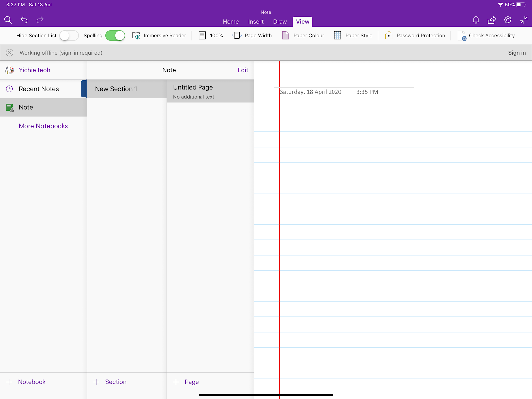This screenshot has width=532, height=399.
Task: Open the search magnifier icon
Action: tap(8, 20)
